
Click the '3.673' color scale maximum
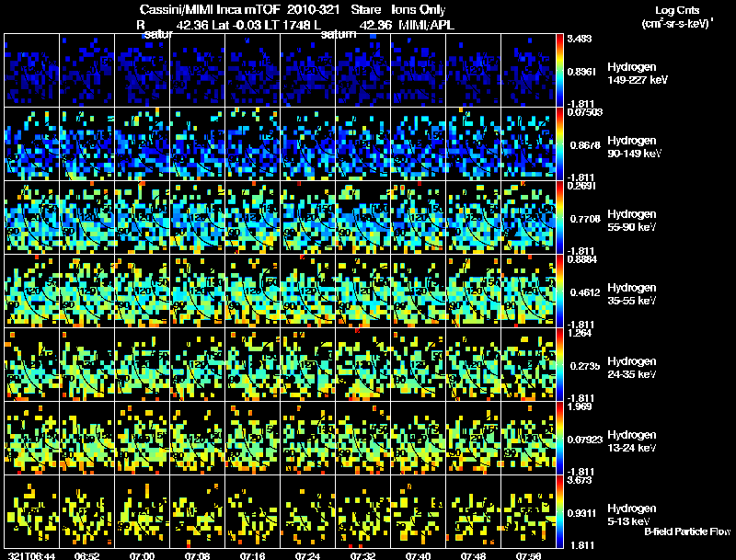(580, 480)
